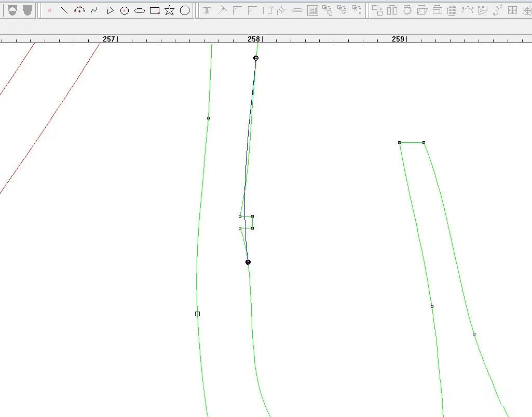The image size is (532, 417).
Task: Click the skew parallelogram transform icon
Action: [422, 10]
